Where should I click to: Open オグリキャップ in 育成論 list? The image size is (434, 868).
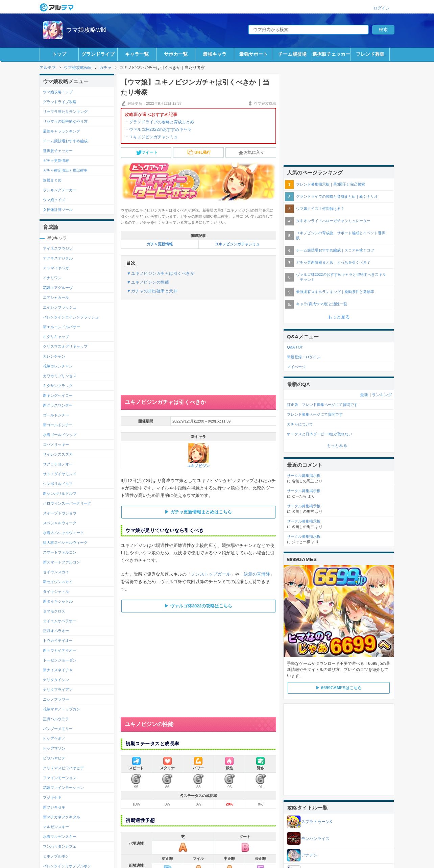[x=56, y=337]
